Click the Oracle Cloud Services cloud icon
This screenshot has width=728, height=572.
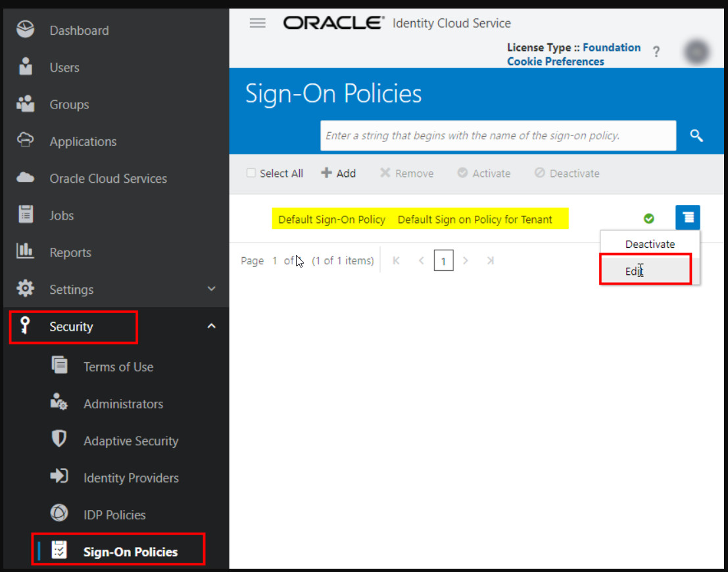[25, 178]
